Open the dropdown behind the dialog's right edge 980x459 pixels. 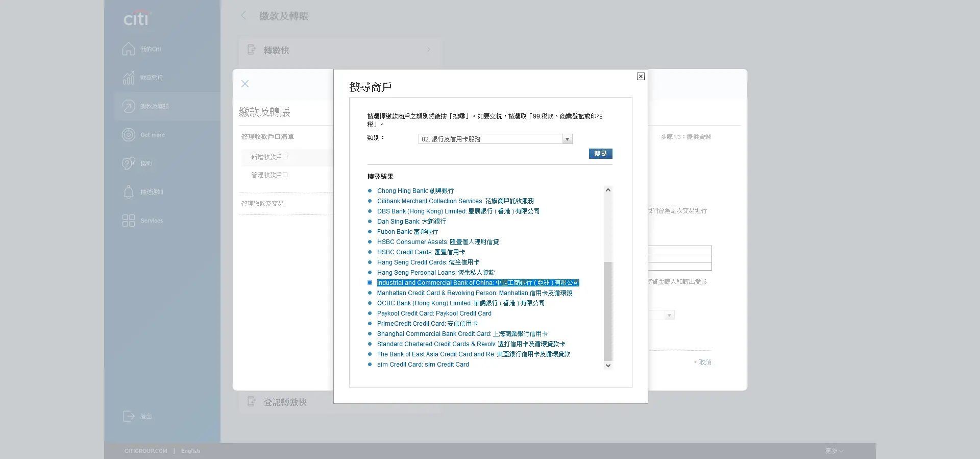pos(669,316)
